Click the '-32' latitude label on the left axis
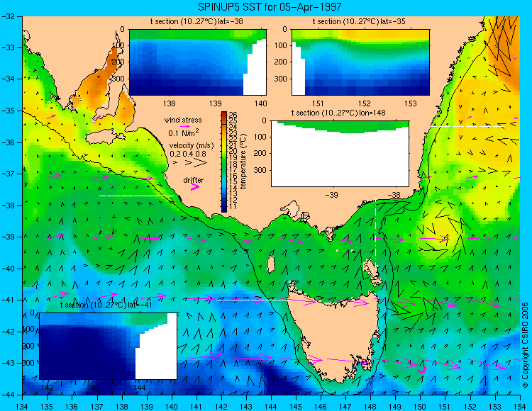This screenshot has width=532, height=411. pyautogui.click(x=7, y=16)
